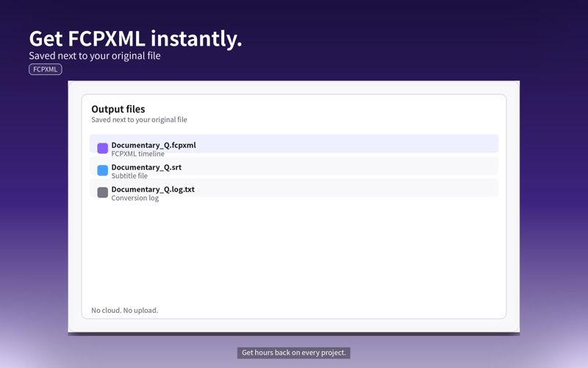
Task: Click the 'Subtitle file' description text
Action: coord(129,176)
